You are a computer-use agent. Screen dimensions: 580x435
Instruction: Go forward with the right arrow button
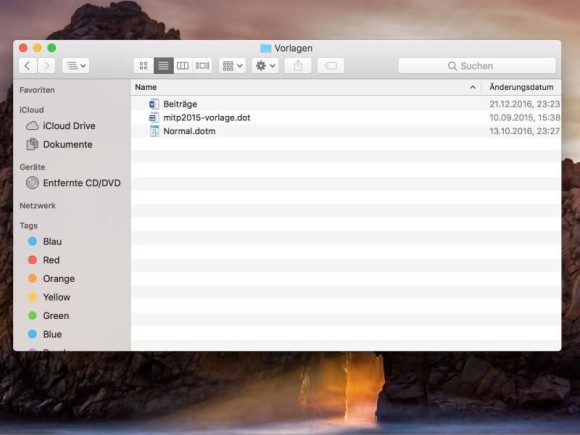click(x=46, y=66)
